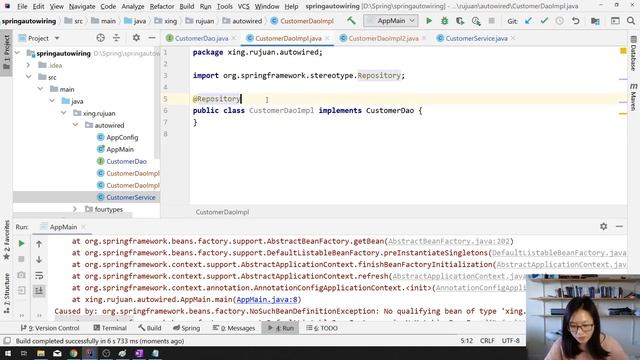
Task: Update project with Git blue arrow
Action: pos(528,21)
